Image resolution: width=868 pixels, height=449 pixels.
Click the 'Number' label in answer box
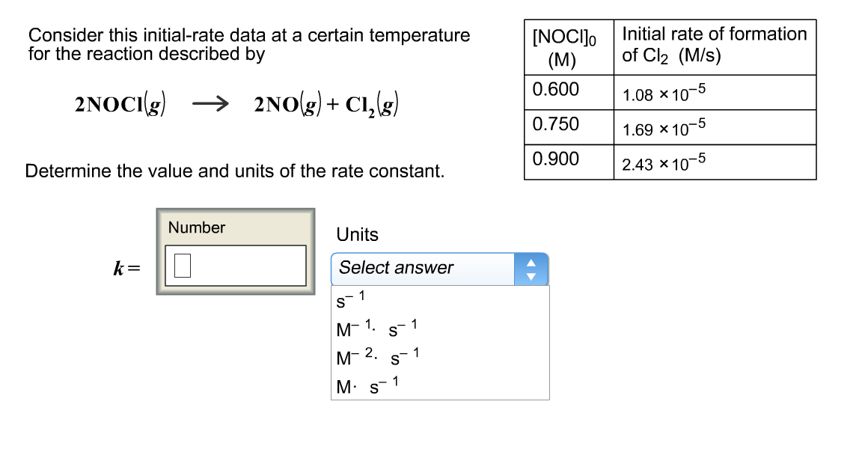(x=196, y=227)
